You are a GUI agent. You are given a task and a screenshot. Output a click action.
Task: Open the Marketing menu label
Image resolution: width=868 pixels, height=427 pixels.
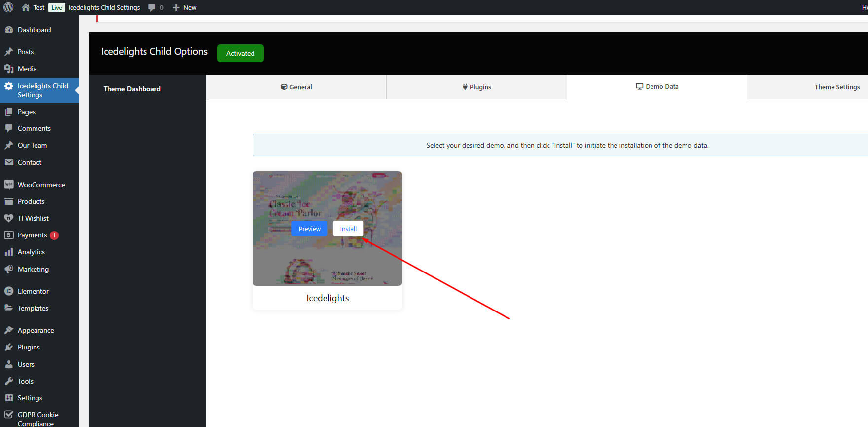(x=33, y=269)
